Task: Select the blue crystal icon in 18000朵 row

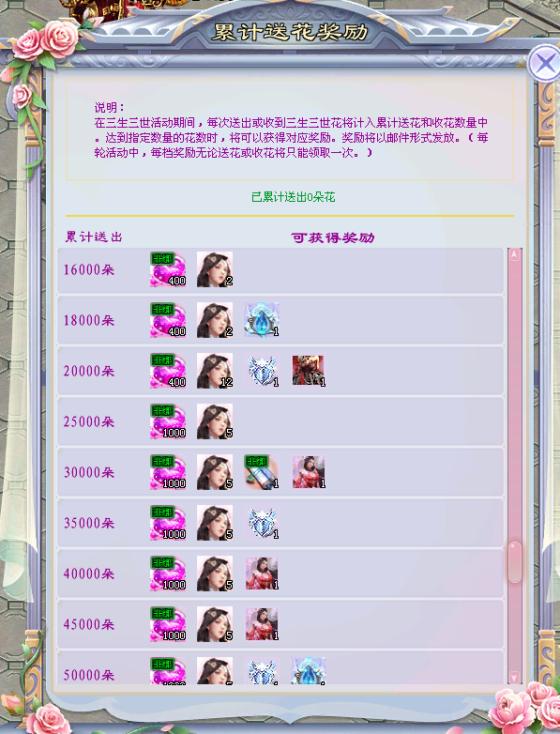Action: click(x=262, y=320)
